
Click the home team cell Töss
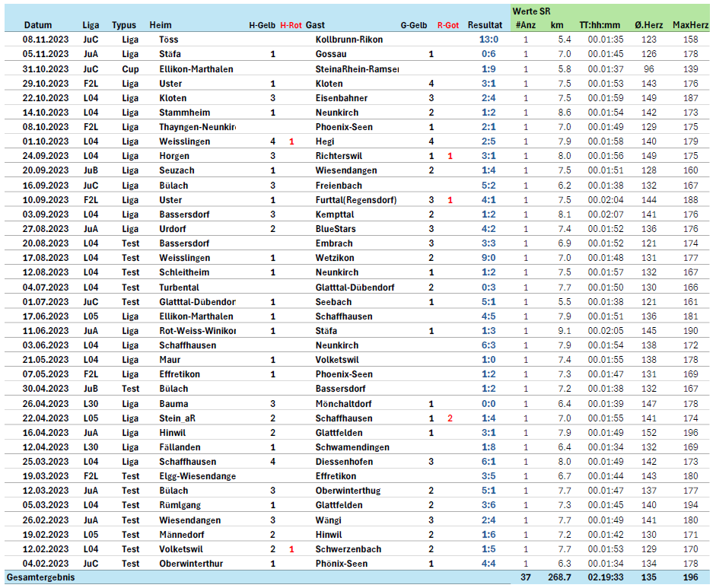click(169, 40)
